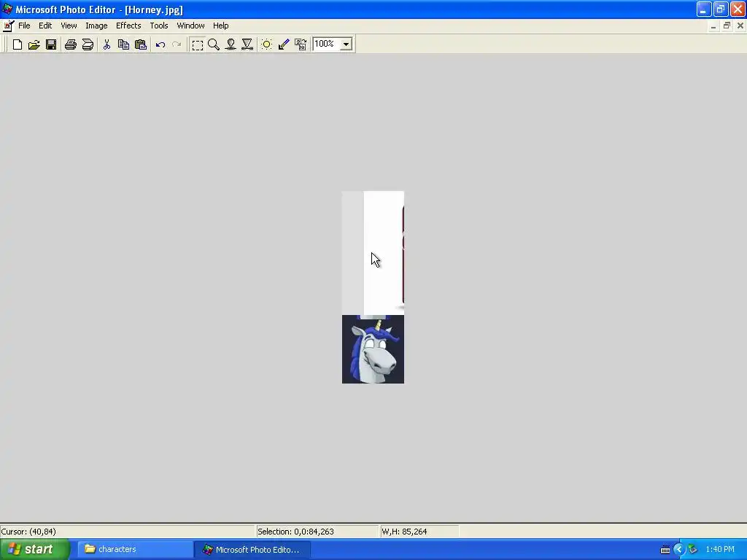Open the Edit menu
The height and width of the screenshot is (560, 747).
tap(45, 26)
